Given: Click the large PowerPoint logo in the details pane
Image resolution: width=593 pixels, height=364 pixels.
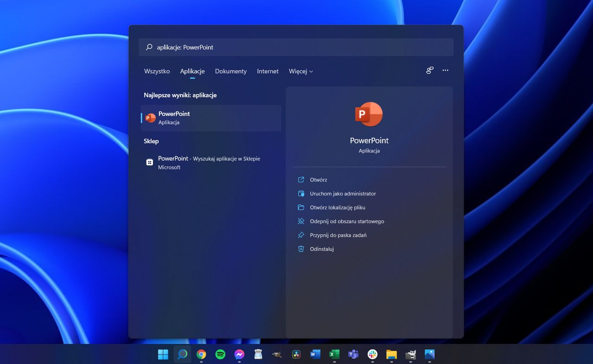Looking at the screenshot, I should point(369,114).
